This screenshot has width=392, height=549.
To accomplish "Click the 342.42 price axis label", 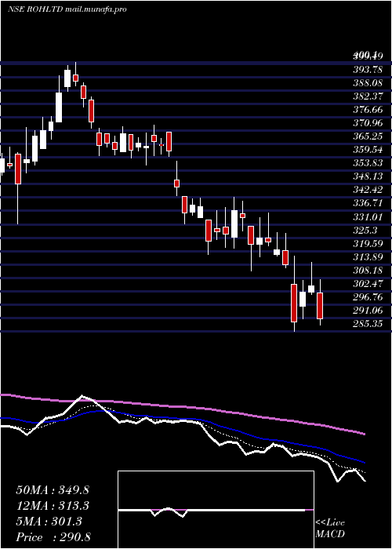I will [x=367, y=190].
